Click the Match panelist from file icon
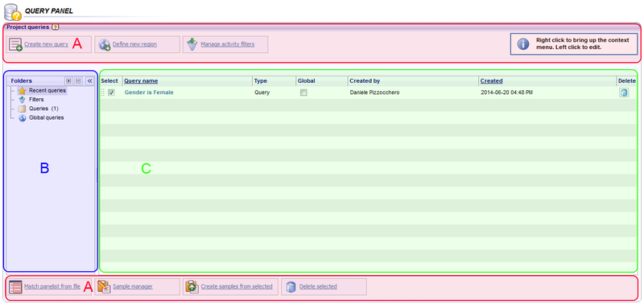 pos(15,286)
